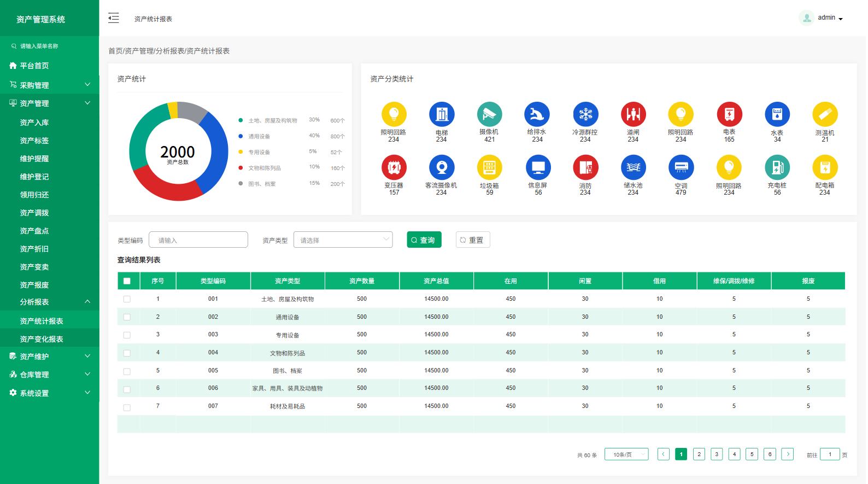Image resolution: width=868 pixels, height=484 pixels.
Task: Click the water meter (水表) icon
Action: [x=777, y=114]
